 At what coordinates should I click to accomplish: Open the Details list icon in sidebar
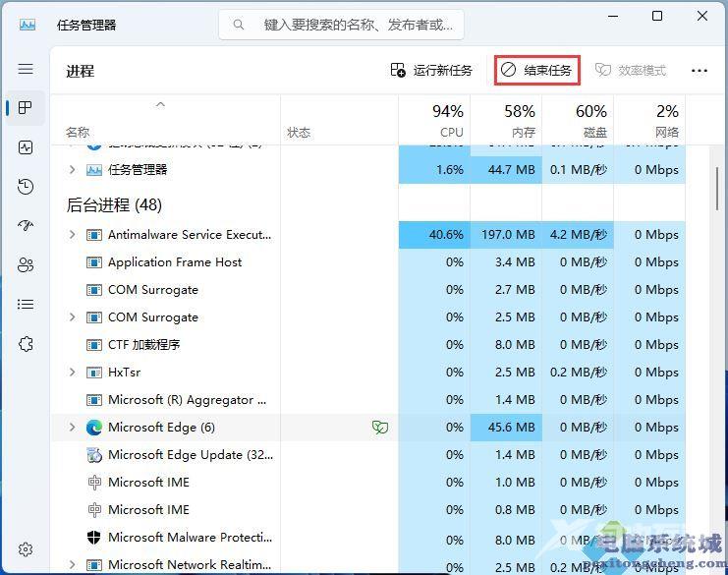(x=26, y=305)
